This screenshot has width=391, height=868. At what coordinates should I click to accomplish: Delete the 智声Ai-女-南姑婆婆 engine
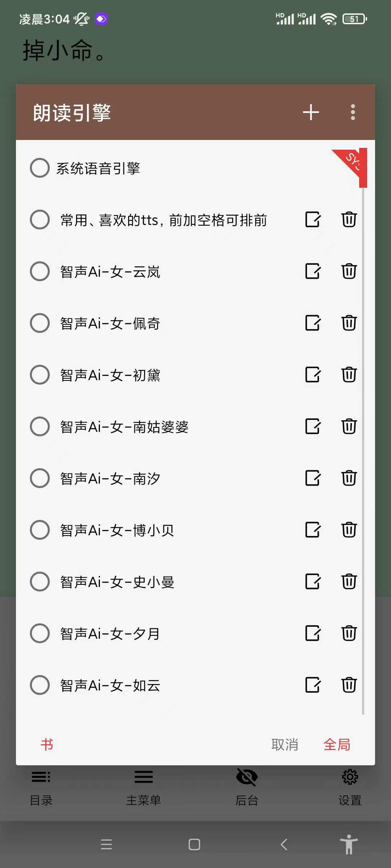coord(349,426)
